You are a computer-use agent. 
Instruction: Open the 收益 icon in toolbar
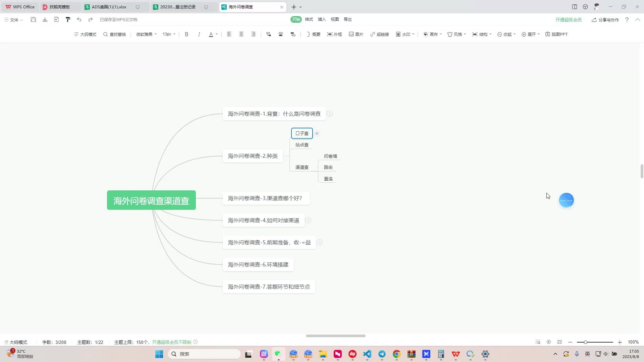click(x=507, y=34)
